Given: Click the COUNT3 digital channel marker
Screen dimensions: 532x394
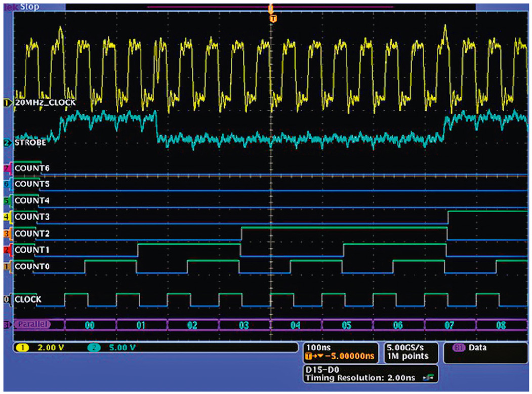Looking at the screenshot, I should tap(7, 217).
